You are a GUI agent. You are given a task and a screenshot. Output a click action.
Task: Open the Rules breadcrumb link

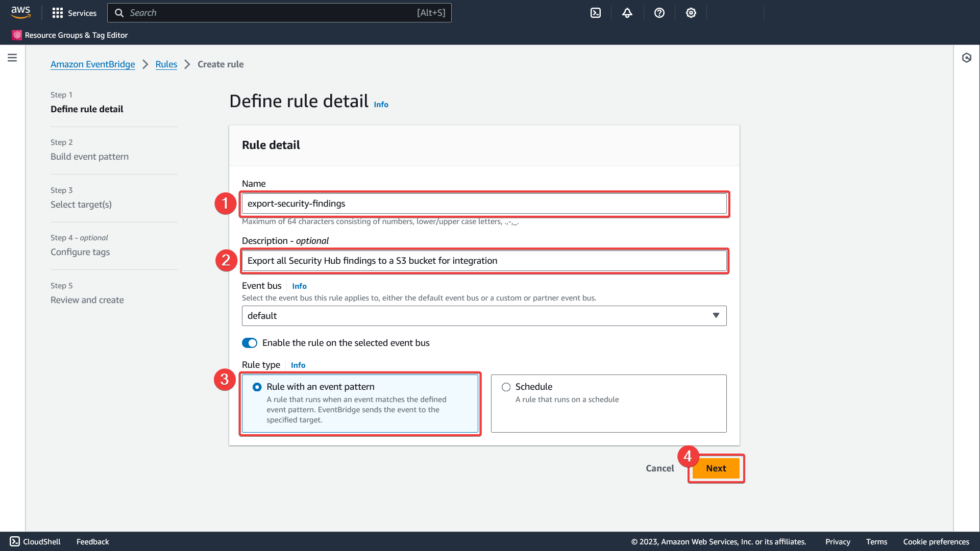pos(166,64)
